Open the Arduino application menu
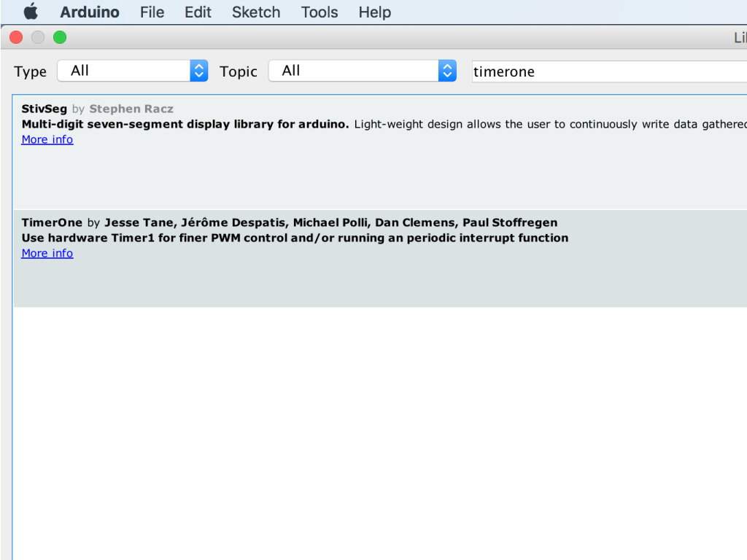747x560 pixels. [90, 12]
